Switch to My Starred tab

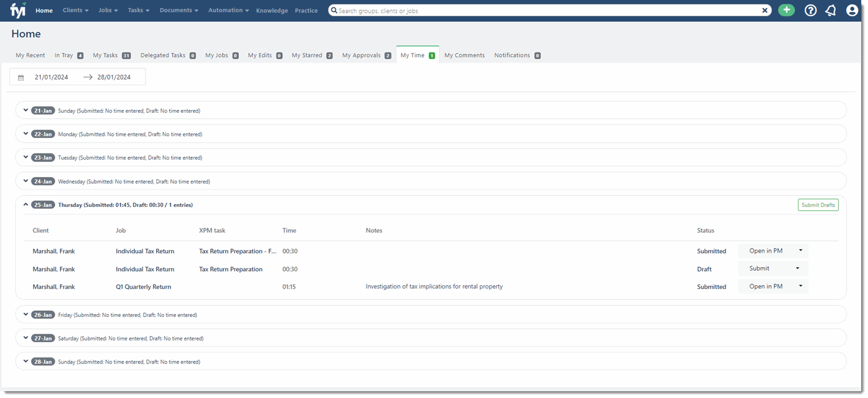coord(312,55)
